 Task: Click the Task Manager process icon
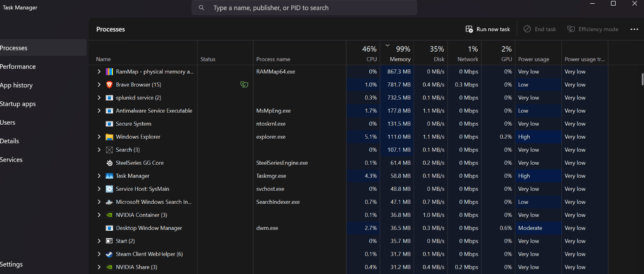point(109,176)
